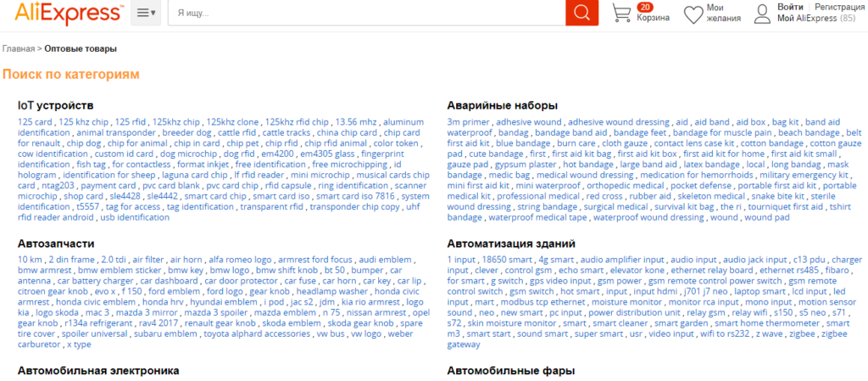Open the 'gypsum plaster' link
The image size is (868, 381).
(x=526, y=165)
